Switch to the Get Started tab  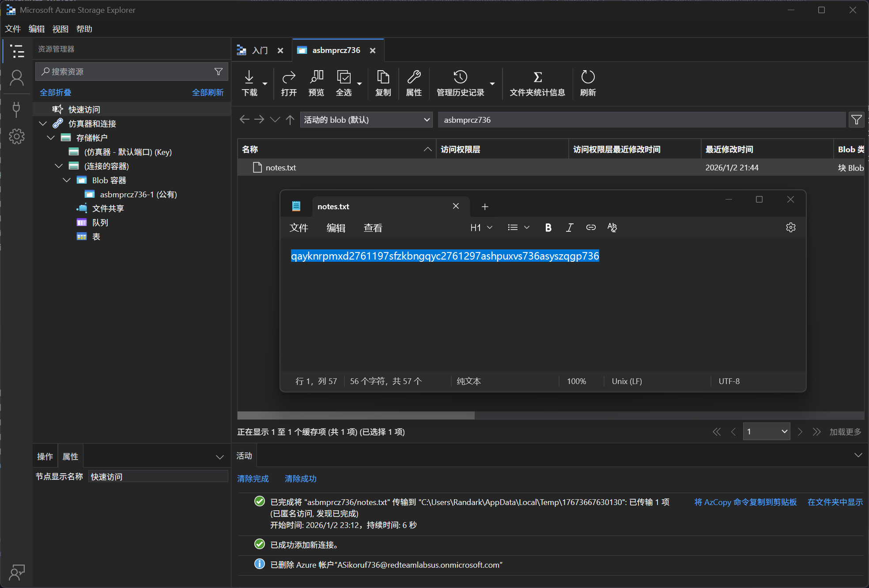260,50
